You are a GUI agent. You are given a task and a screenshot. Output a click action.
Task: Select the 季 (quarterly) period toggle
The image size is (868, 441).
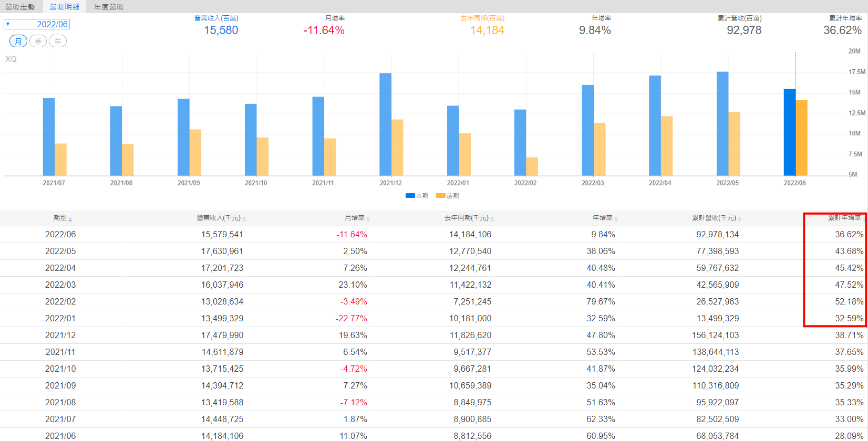[38, 41]
